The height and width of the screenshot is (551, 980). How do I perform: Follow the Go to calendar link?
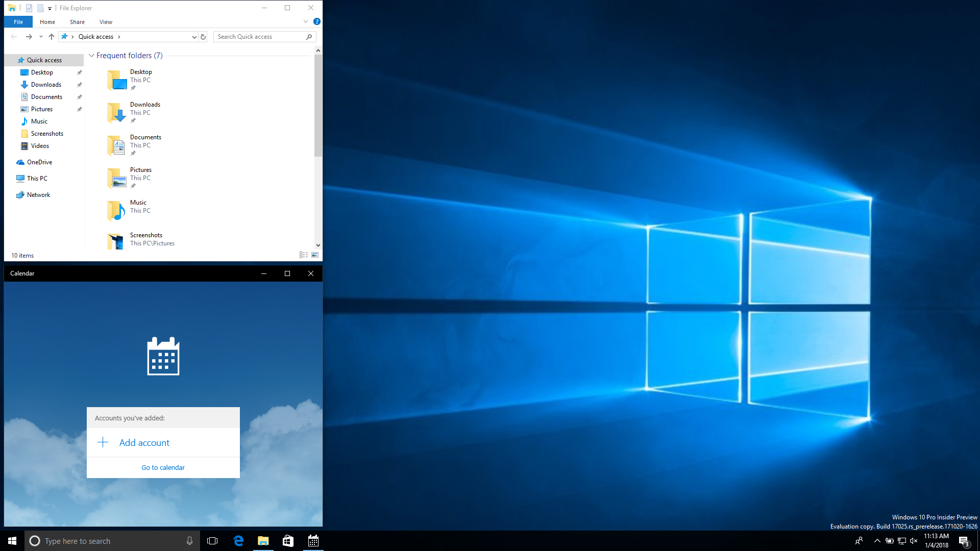pyautogui.click(x=163, y=467)
